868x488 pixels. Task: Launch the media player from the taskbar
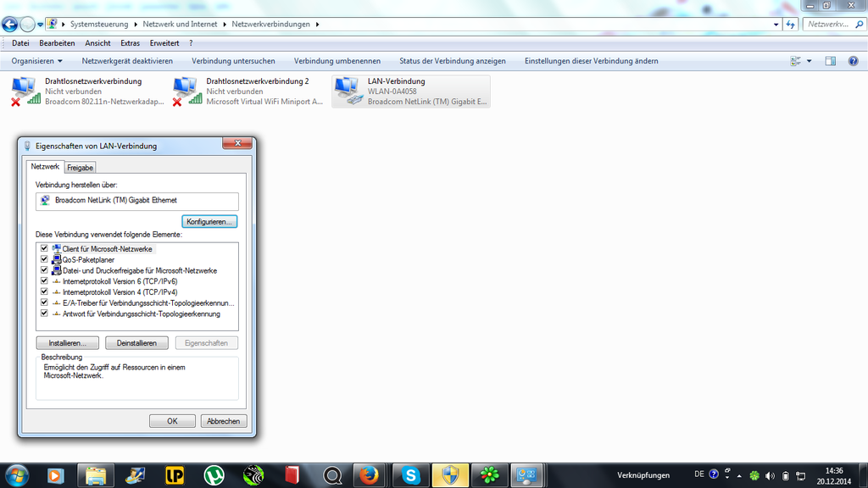[55, 475]
